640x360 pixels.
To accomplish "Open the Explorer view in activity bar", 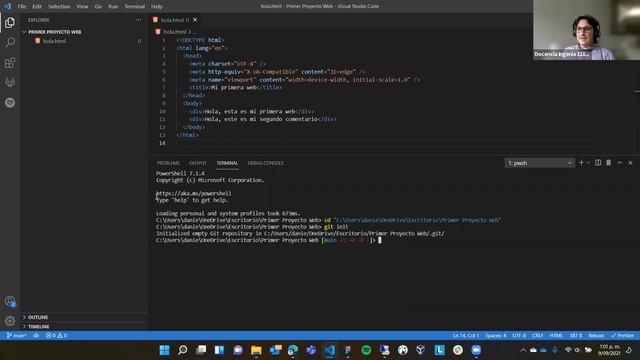I will pos(10,23).
